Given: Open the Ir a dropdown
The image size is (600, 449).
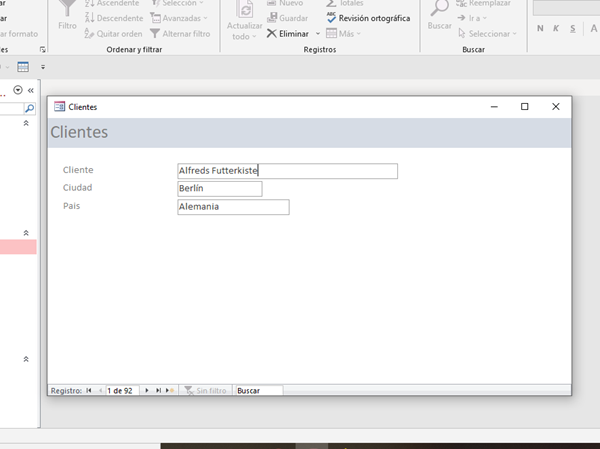Looking at the screenshot, I should point(472,18).
